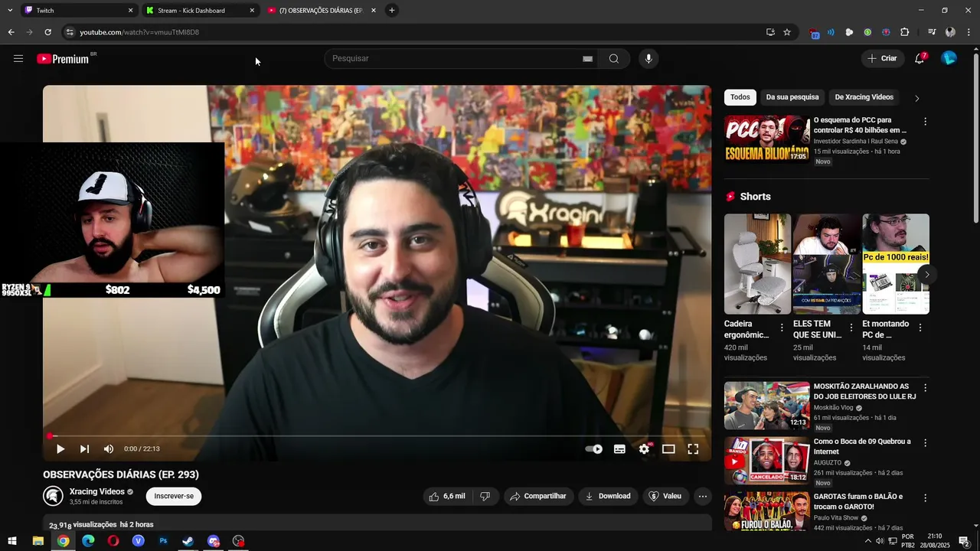The height and width of the screenshot is (551, 980).
Task: Open Pc de 1000 reais short
Action: pyautogui.click(x=896, y=264)
